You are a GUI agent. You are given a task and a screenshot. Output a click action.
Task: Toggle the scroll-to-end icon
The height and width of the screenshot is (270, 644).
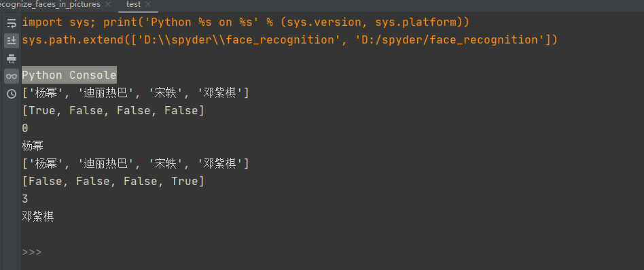[12, 40]
